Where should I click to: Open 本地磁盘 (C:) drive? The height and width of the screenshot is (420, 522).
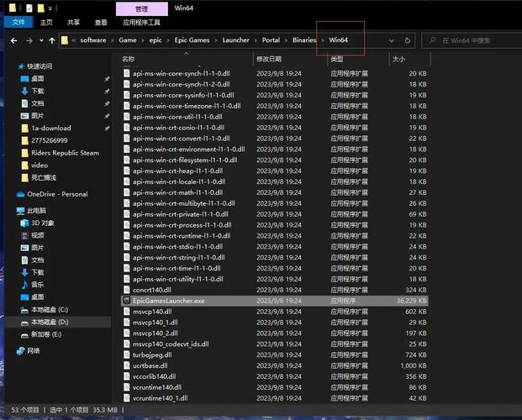50,309
